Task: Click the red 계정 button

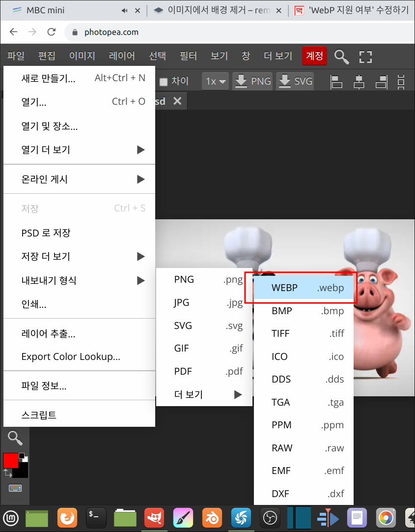Action: [x=314, y=56]
